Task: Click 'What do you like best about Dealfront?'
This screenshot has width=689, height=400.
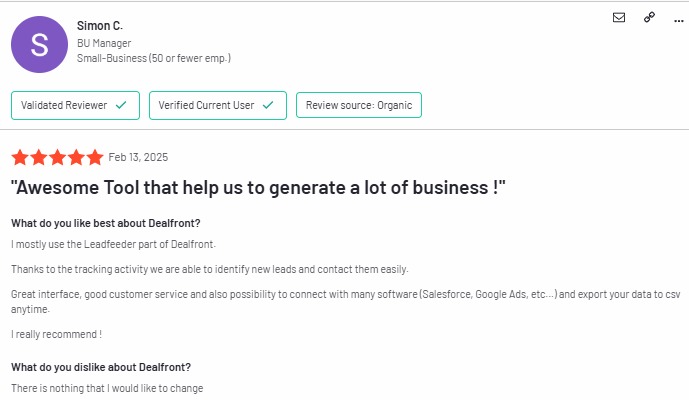Action: (x=105, y=223)
